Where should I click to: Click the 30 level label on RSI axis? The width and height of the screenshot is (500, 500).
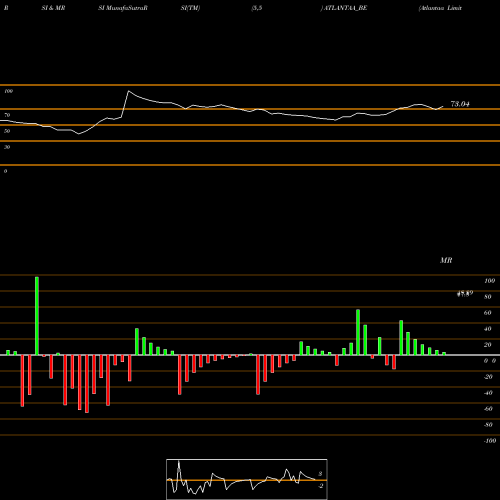7,147
